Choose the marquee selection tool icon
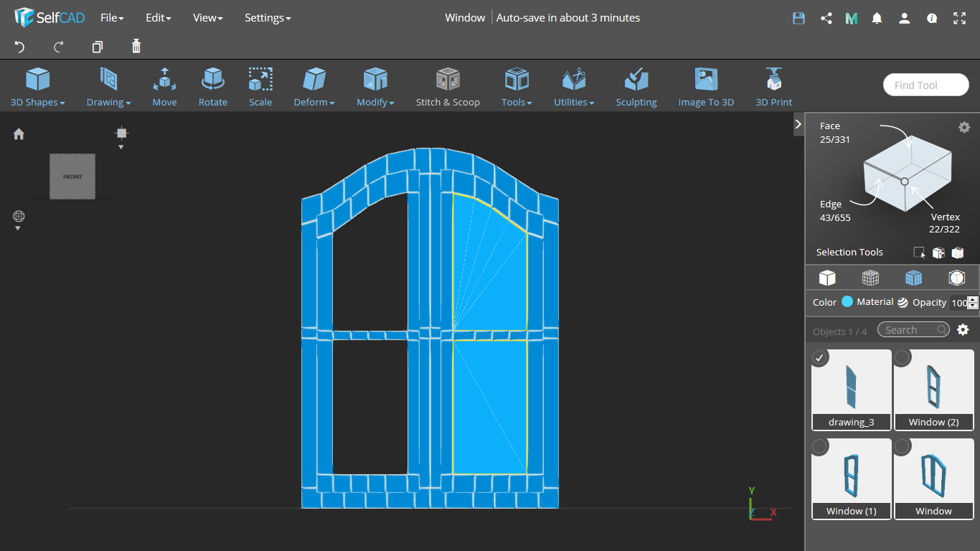980x551 pixels. [919, 253]
